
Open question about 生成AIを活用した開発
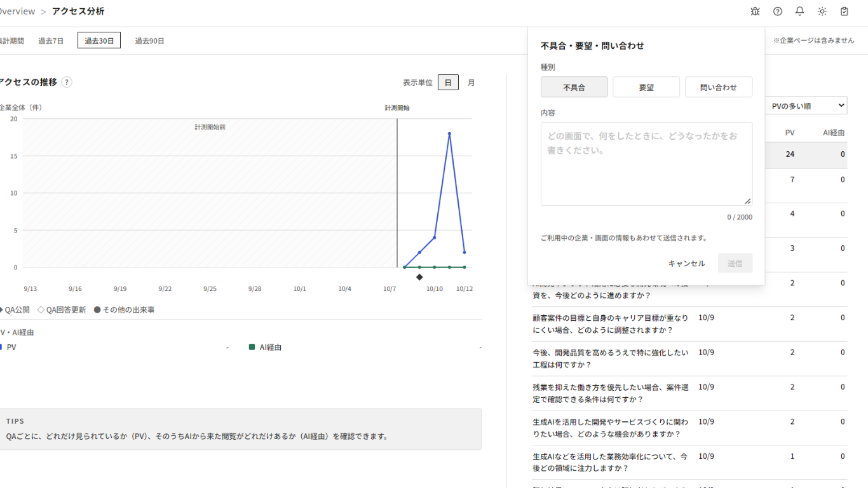[610, 428]
